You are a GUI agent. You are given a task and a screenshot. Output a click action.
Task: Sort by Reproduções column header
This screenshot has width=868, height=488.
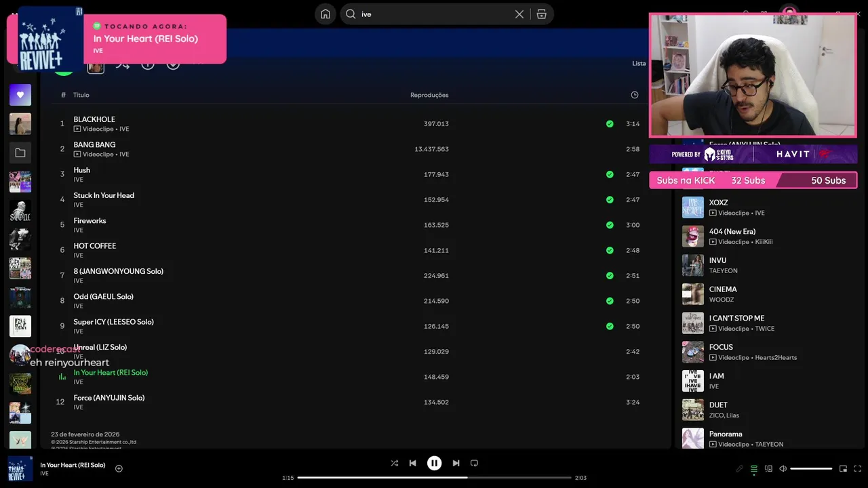(429, 95)
